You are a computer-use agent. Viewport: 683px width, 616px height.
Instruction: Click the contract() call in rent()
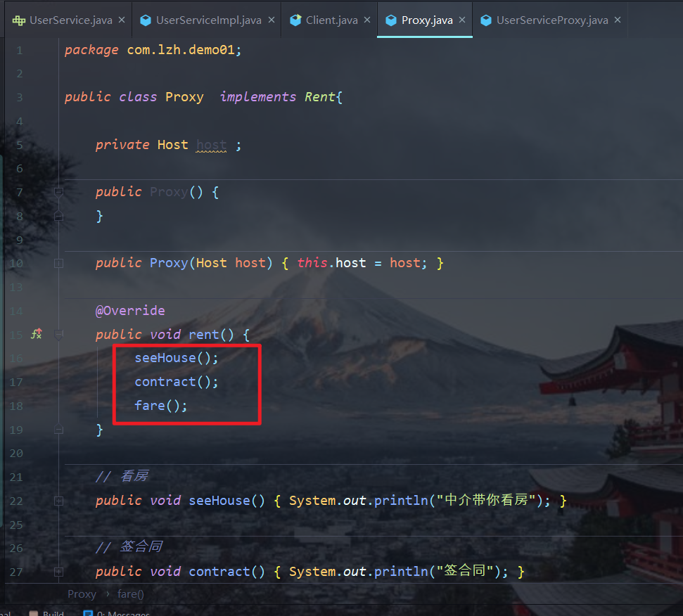tap(176, 382)
